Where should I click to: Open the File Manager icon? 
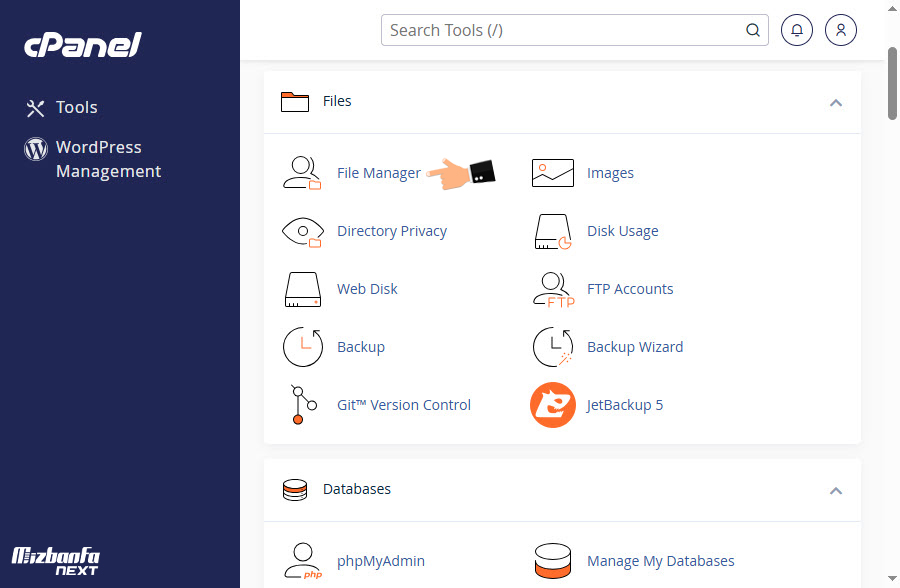[302, 173]
